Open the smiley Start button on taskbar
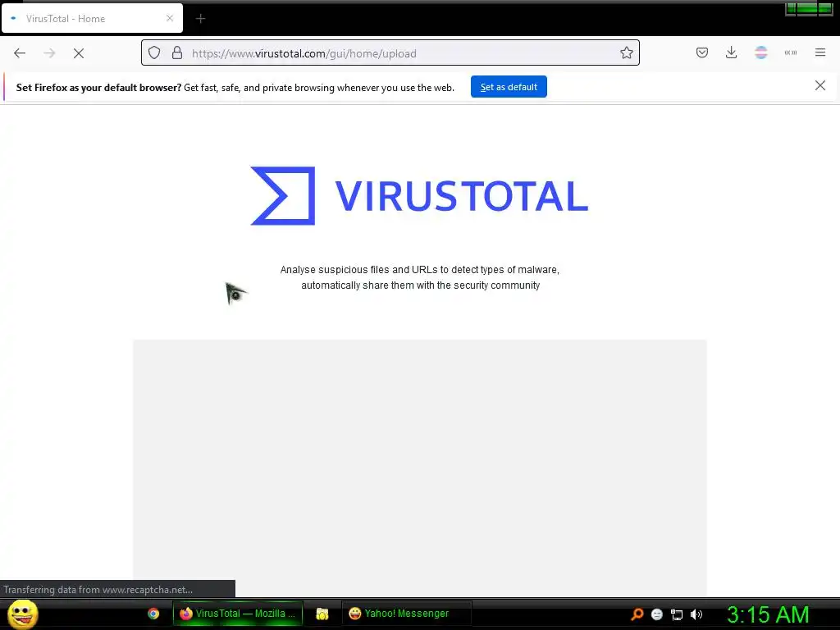Screen dimensions: 840x630 click(22, 614)
